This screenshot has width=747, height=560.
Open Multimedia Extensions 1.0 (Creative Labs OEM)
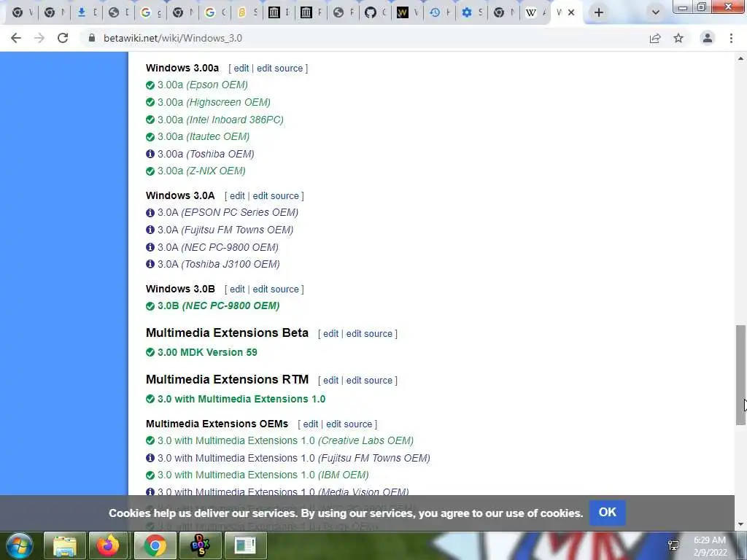click(x=285, y=440)
